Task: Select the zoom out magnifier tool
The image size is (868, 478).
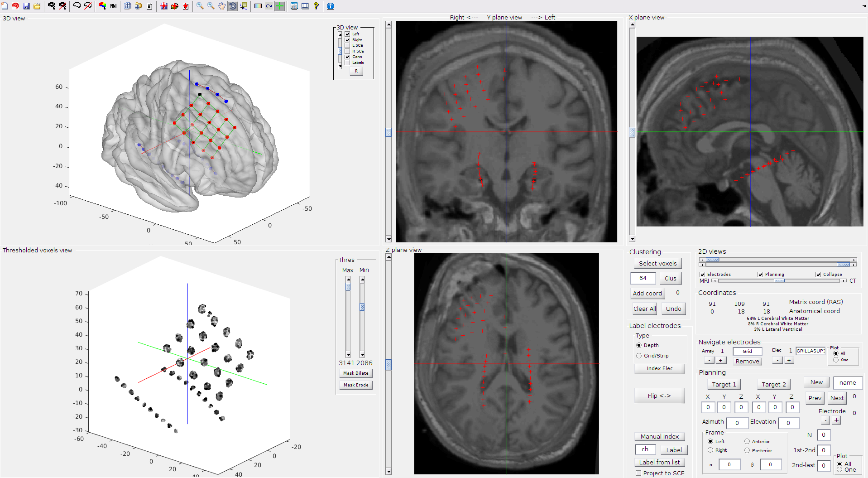Action: [211, 6]
